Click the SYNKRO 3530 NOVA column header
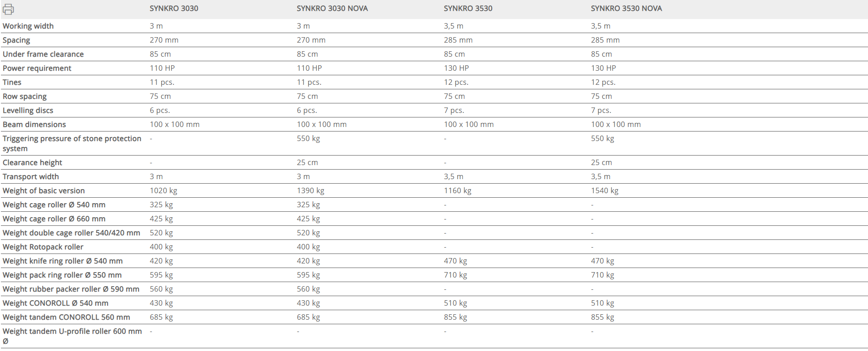This screenshot has height=351, width=868. pyautogui.click(x=626, y=8)
